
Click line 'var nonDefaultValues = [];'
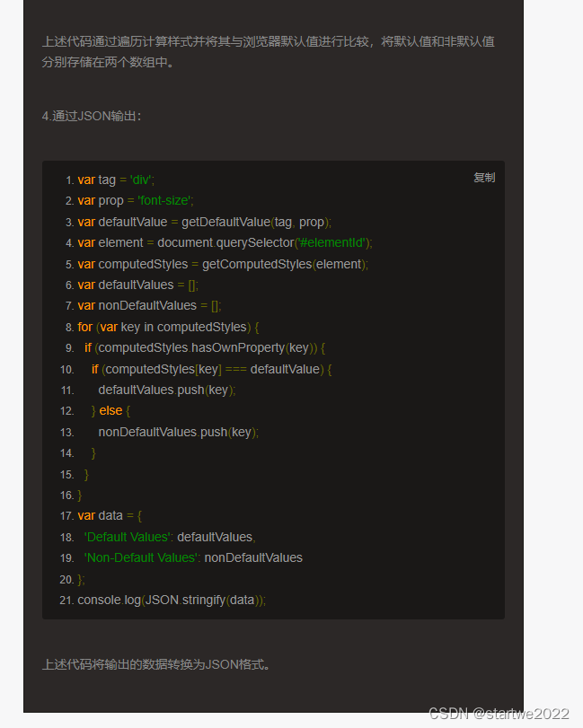point(149,306)
